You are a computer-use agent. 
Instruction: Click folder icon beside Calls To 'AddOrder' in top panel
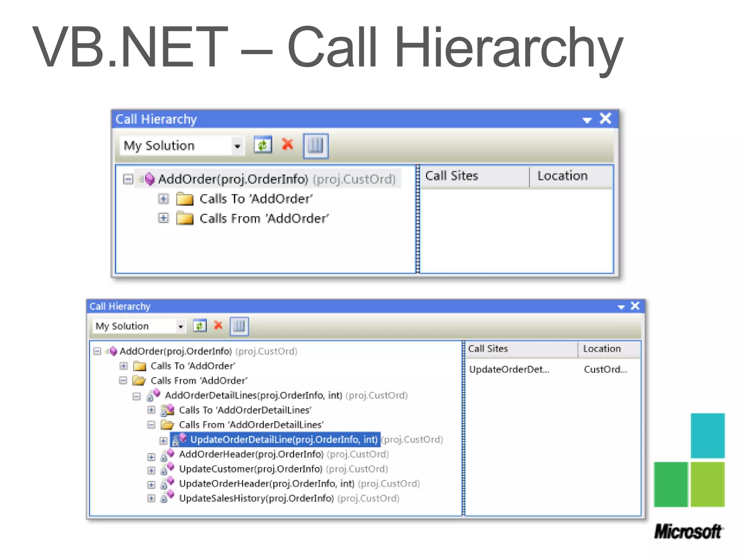click(185, 199)
